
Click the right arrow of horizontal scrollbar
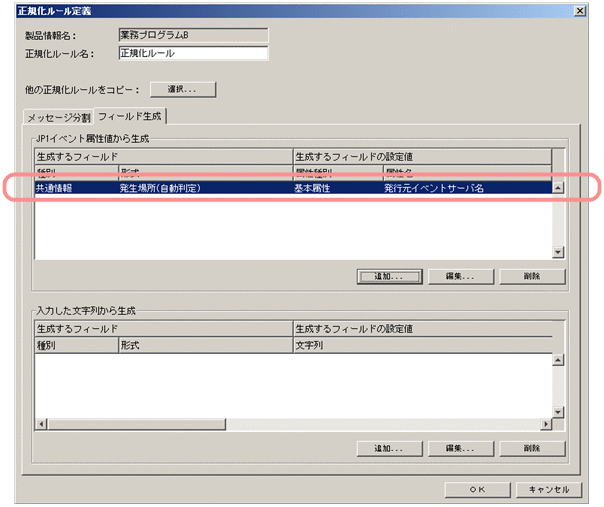click(x=546, y=425)
